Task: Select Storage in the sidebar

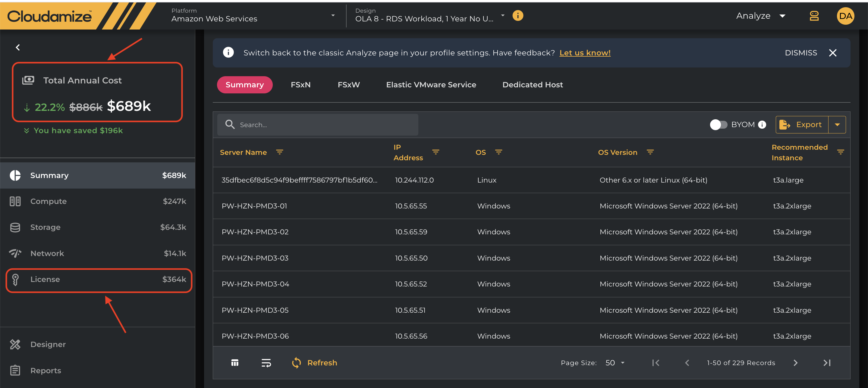Action: [98, 227]
